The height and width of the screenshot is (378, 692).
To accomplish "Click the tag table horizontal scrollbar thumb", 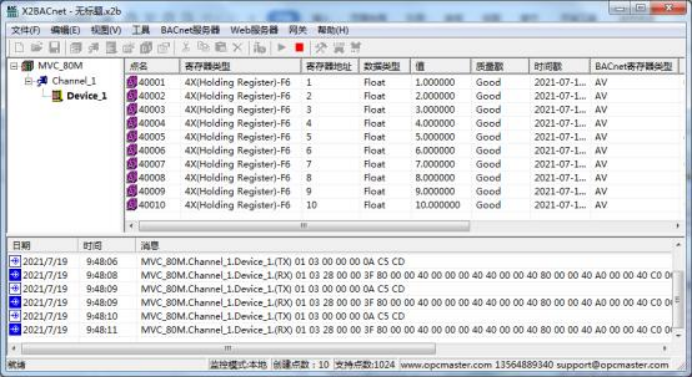I will 304,226.
